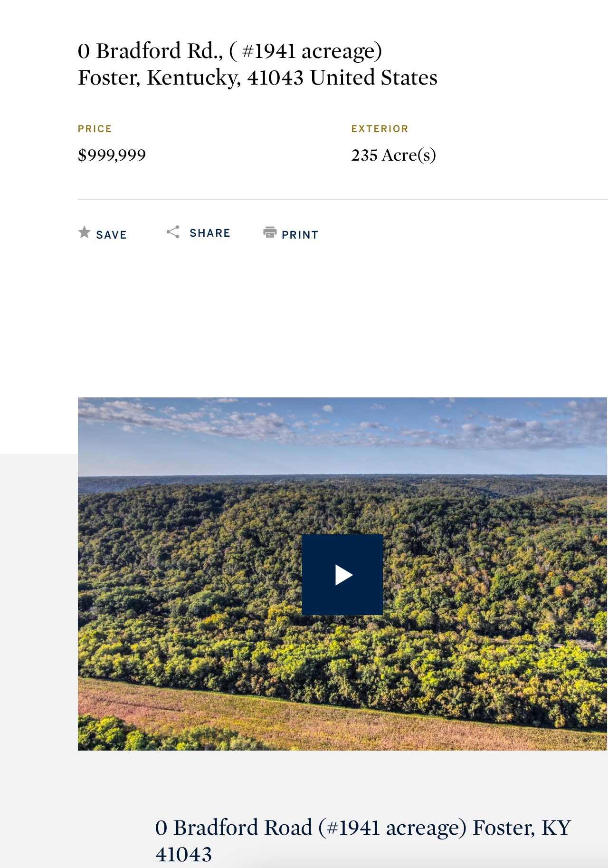Click the printer icon
Image resolution: width=608 pixels, height=868 pixels.
click(x=270, y=232)
